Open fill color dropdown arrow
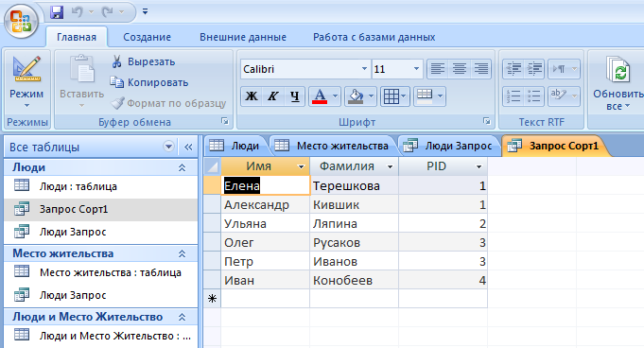This screenshot has height=348, width=644. tap(372, 96)
